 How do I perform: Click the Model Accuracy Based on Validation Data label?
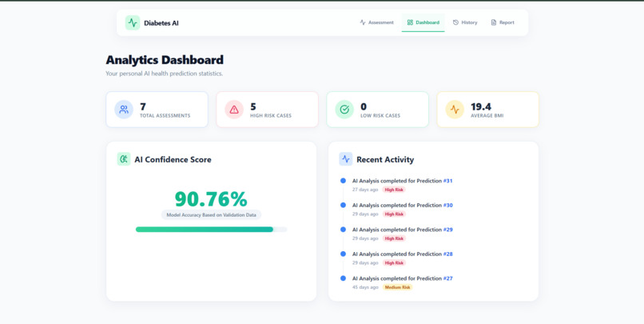[211, 214]
